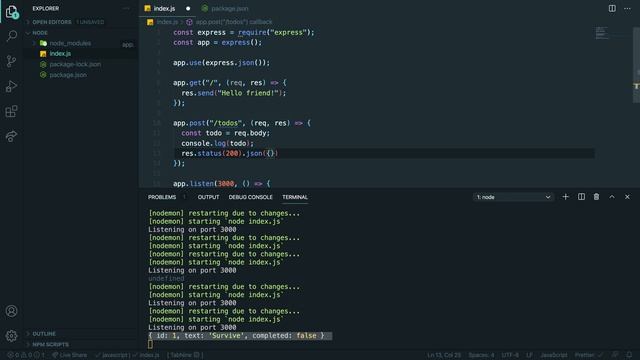Click the terminal cursor prompt
Screen dimensions: 640x360
tap(150, 344)
